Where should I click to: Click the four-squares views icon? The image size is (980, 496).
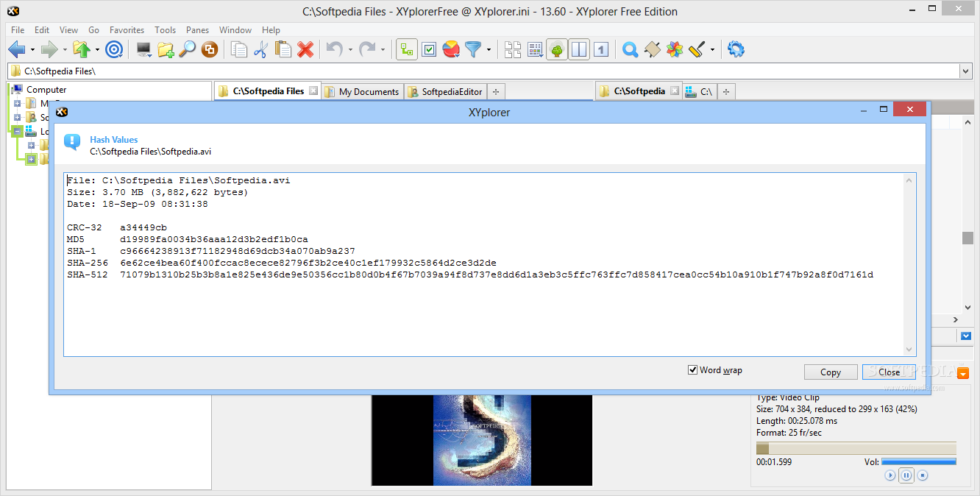point(513,49)
